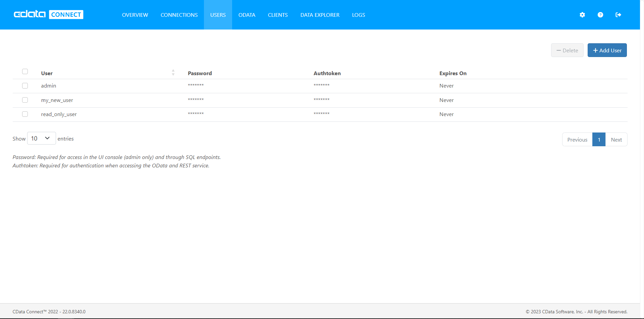This screenshot has height=319, width=644.
Task: Open the admin user entry
Action: point(49,86)
